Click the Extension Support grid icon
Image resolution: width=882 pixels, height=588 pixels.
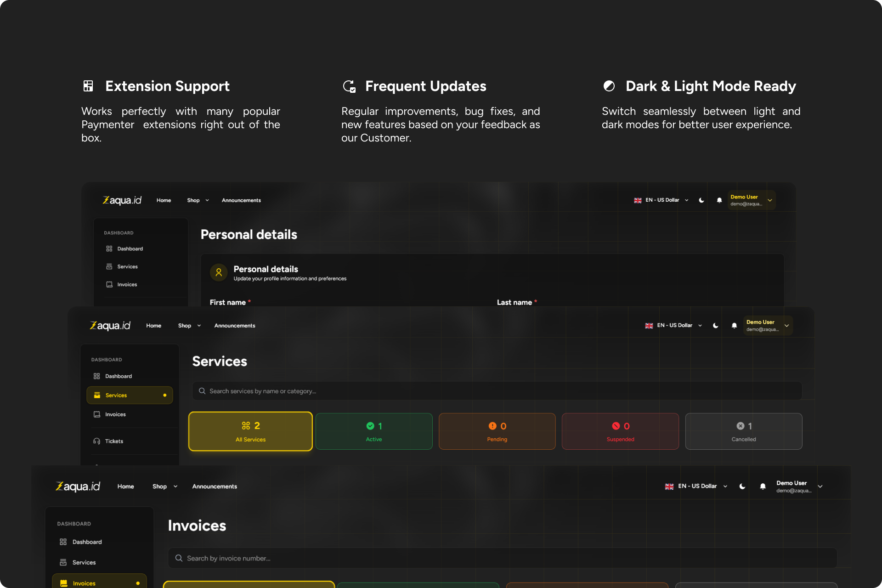coord(88,86)
